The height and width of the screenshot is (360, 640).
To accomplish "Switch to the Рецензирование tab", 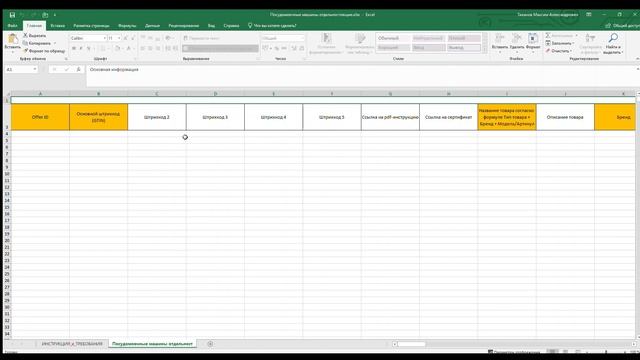I will (184, 25).
